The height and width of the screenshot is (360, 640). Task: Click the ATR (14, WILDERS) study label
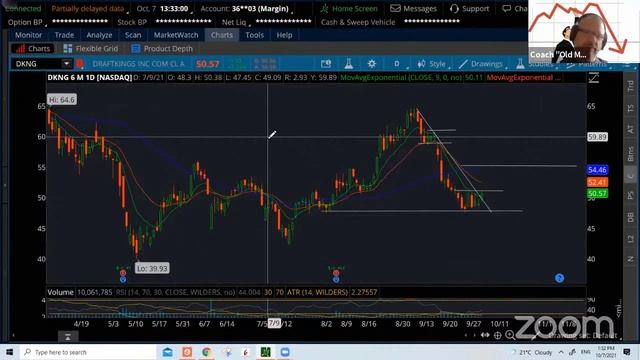click(x=317, y=292)
